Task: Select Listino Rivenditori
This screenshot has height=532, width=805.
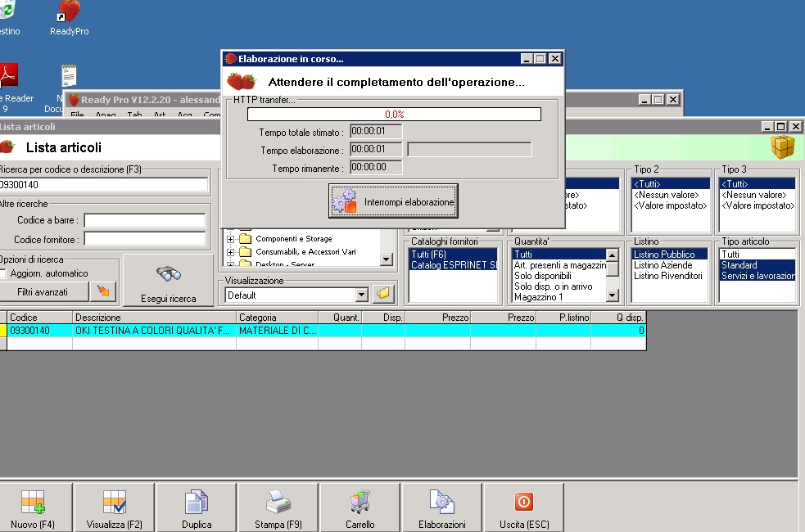Action: tap(669, 276)
